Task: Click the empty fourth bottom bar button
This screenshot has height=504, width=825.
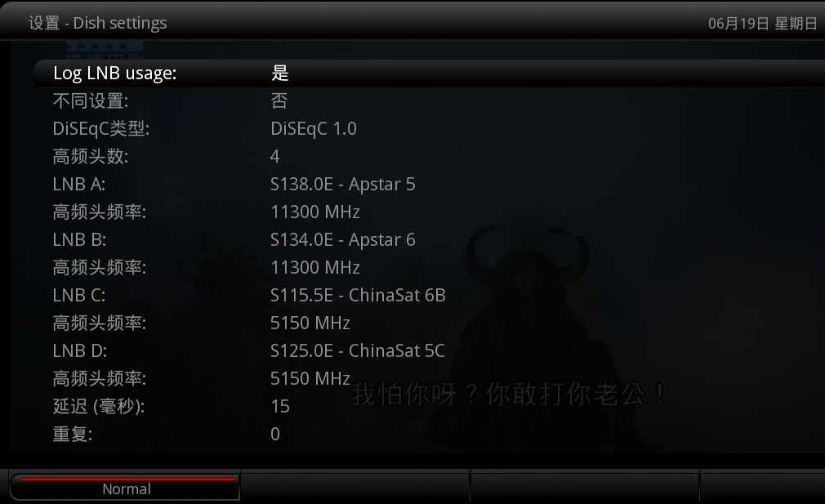Action: pos(762,487)
